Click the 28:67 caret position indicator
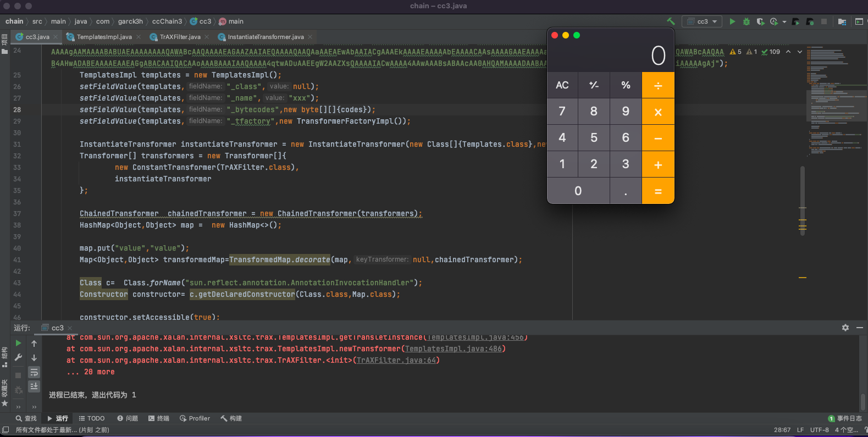The height and width of the screenshot is (437, 868). pyautogui.click(x=782, y=430)
